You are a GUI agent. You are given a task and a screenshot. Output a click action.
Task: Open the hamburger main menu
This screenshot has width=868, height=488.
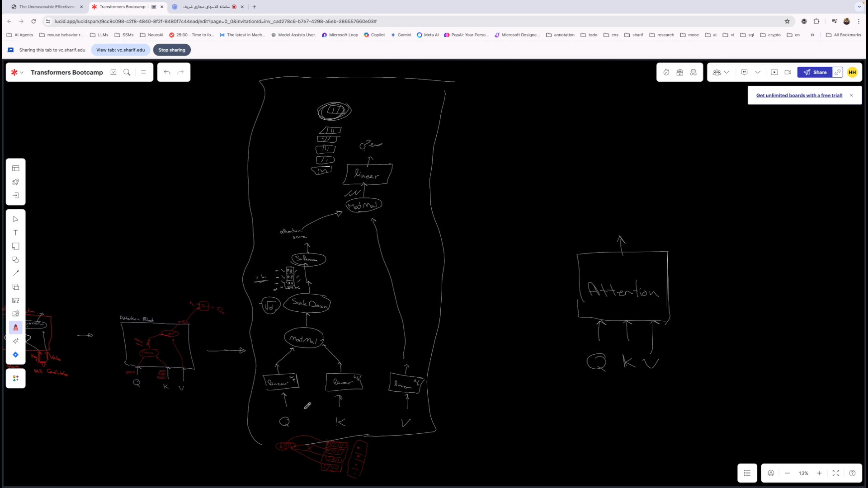tap(143, 72)
